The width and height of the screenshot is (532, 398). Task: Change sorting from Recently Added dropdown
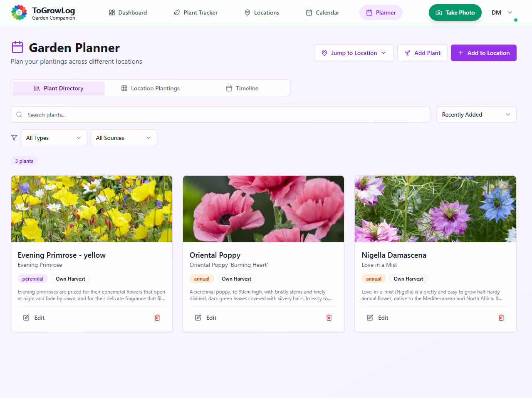coord(476,114)
